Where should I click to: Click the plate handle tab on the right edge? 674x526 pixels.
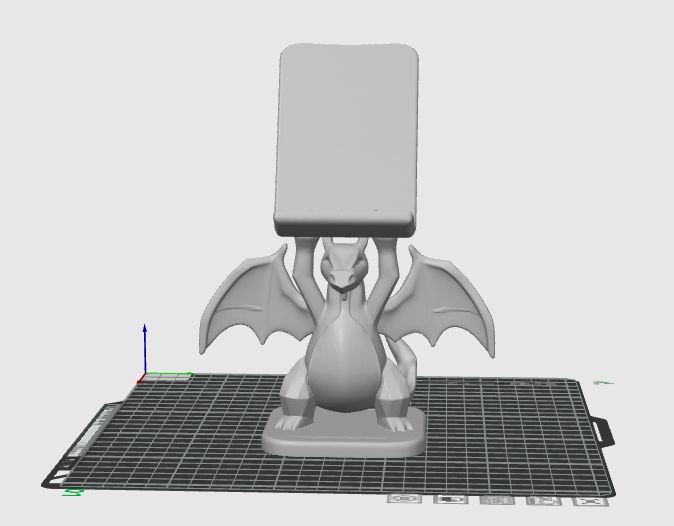(604, 431)
